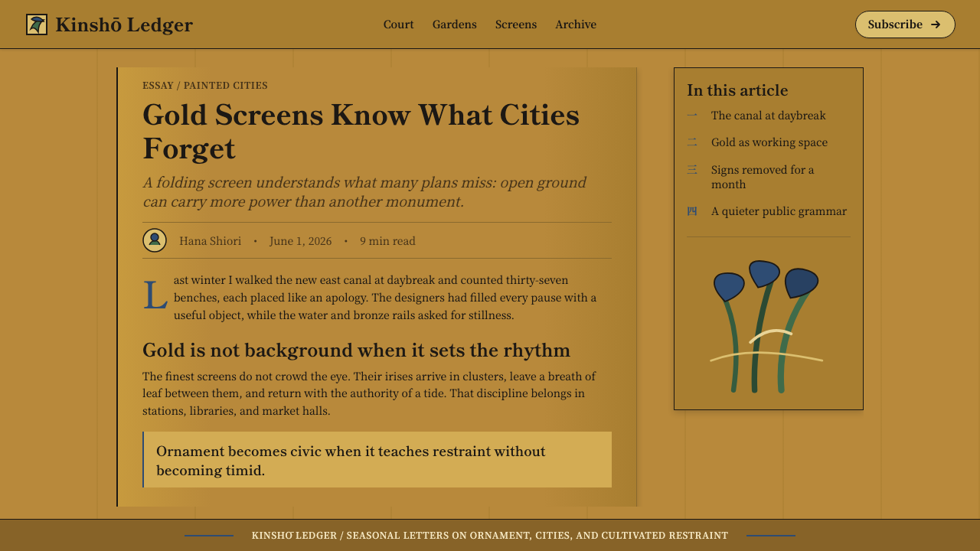
Task: Jump to Signs removed for a month
Action: pos(763,177)
